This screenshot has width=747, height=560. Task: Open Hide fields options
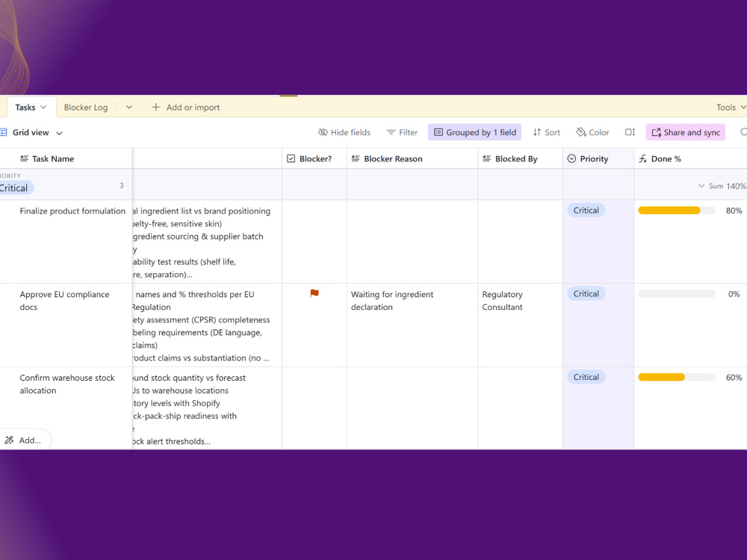point(344,132)
